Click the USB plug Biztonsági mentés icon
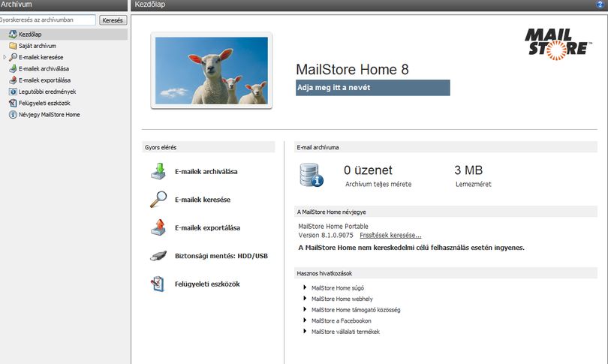The width and height of the screenshot is (608, 364). [158, 256]
